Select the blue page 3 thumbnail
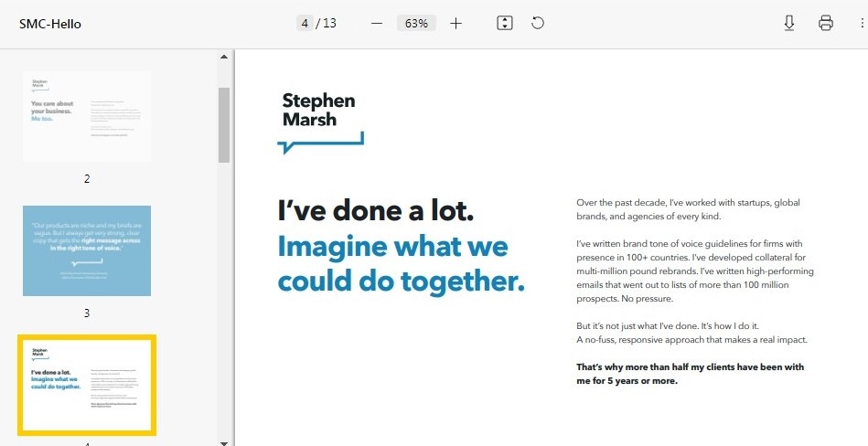Screen dimensions: 868x446 [87, 250]
